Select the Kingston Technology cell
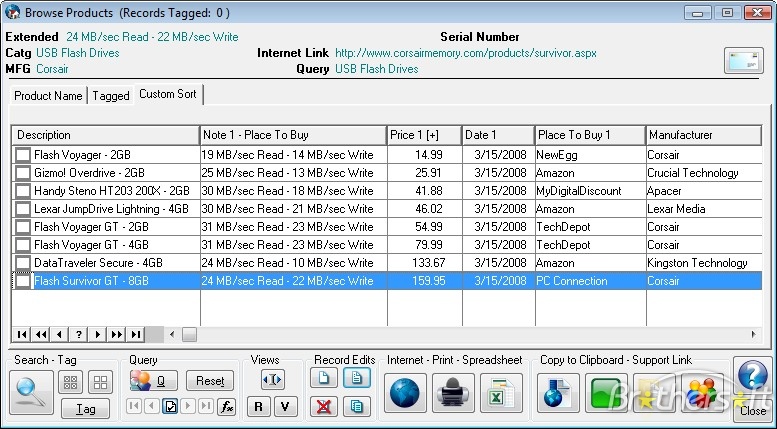Screen dimensions: 777x429 (704, 263)
